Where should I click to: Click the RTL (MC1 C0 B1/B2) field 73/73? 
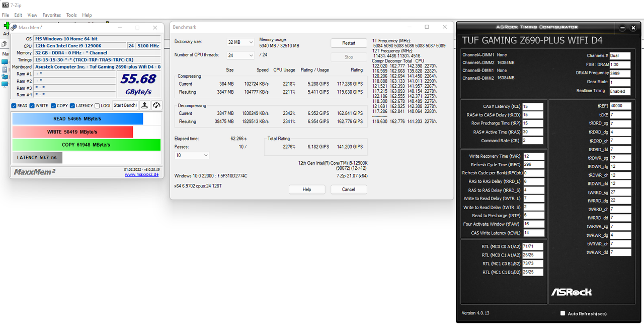click(532, 264)
